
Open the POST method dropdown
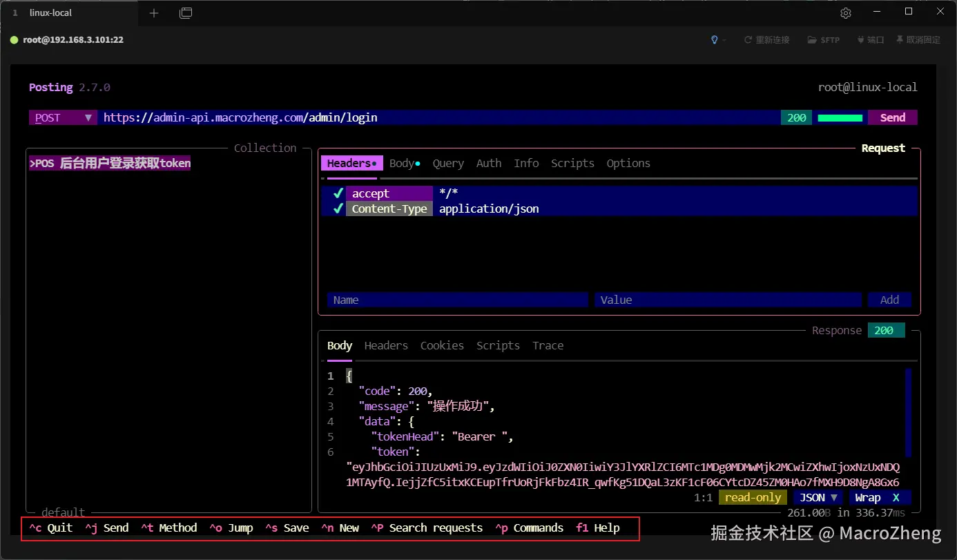click(x=63, y=117)
